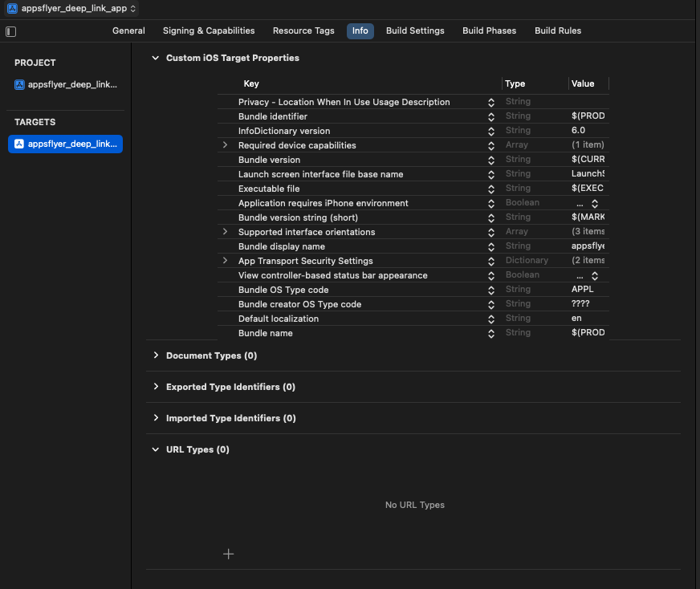Click the Key column header

[x=251, y=83]
